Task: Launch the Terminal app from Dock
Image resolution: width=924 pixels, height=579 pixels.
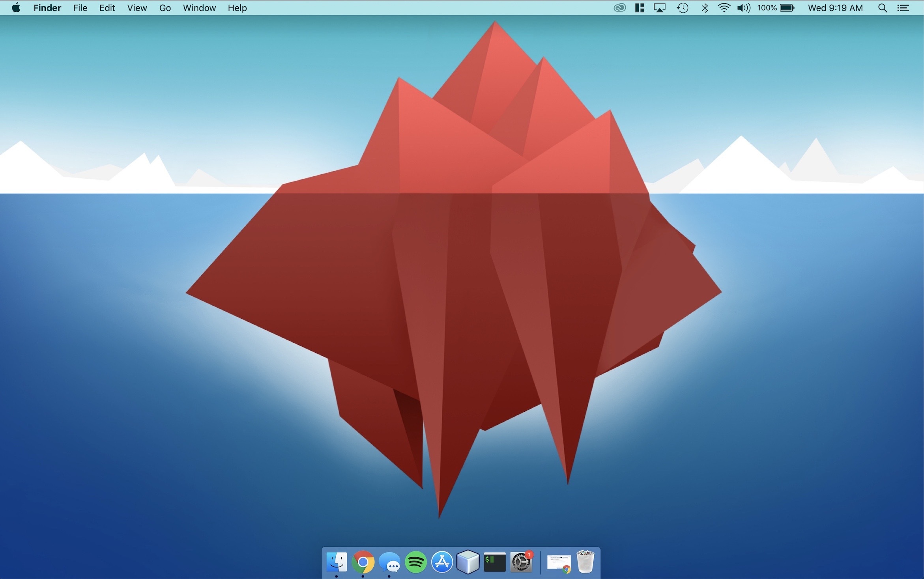Action: coord(494,562)
